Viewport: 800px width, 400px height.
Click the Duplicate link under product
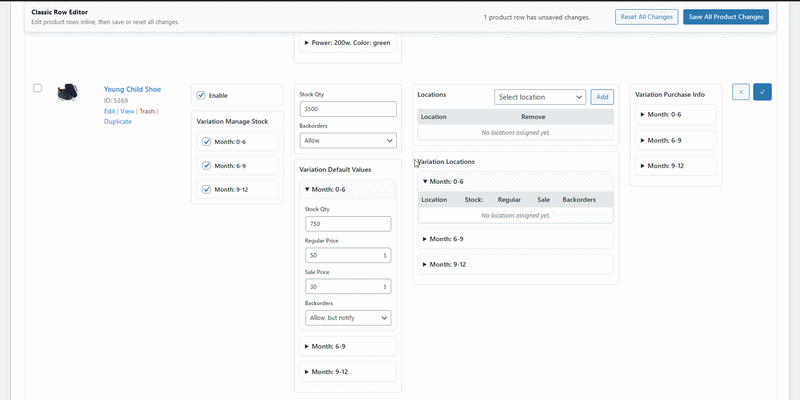click(118, 121)
